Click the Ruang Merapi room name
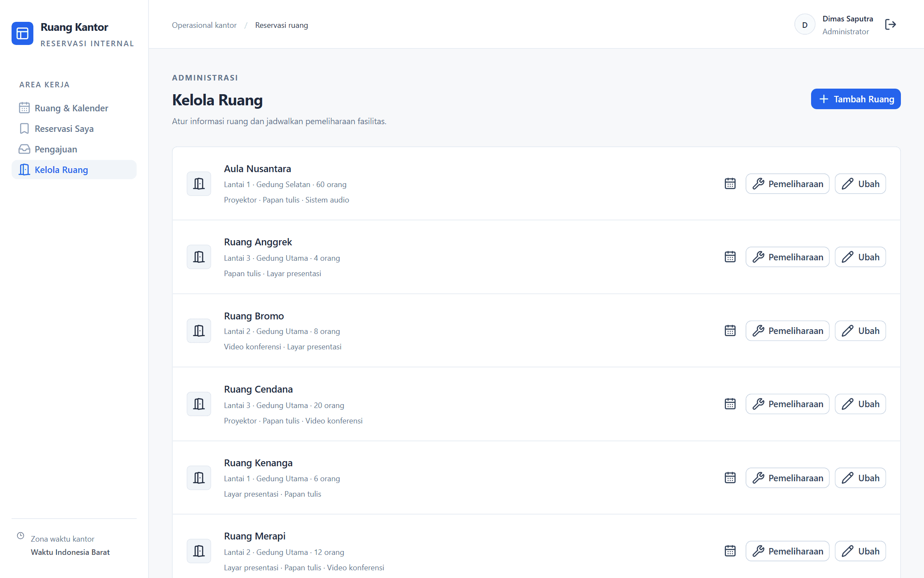 point(255,536)
